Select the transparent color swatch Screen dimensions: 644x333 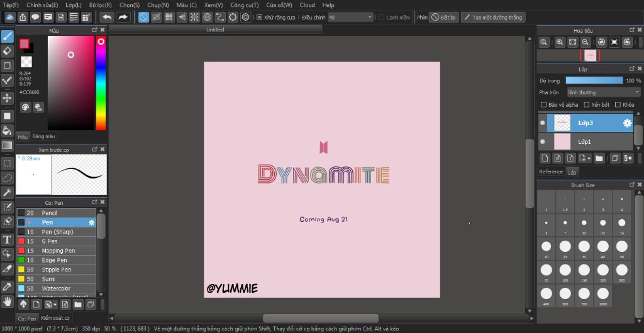[x=26, y=62]
